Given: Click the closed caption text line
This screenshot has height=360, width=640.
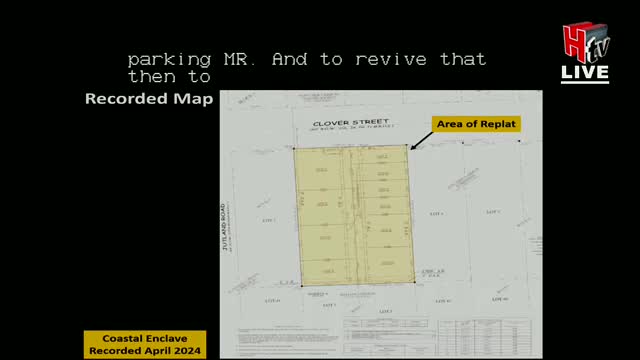Looking at the screenshot, I should [x=307, y=68].
